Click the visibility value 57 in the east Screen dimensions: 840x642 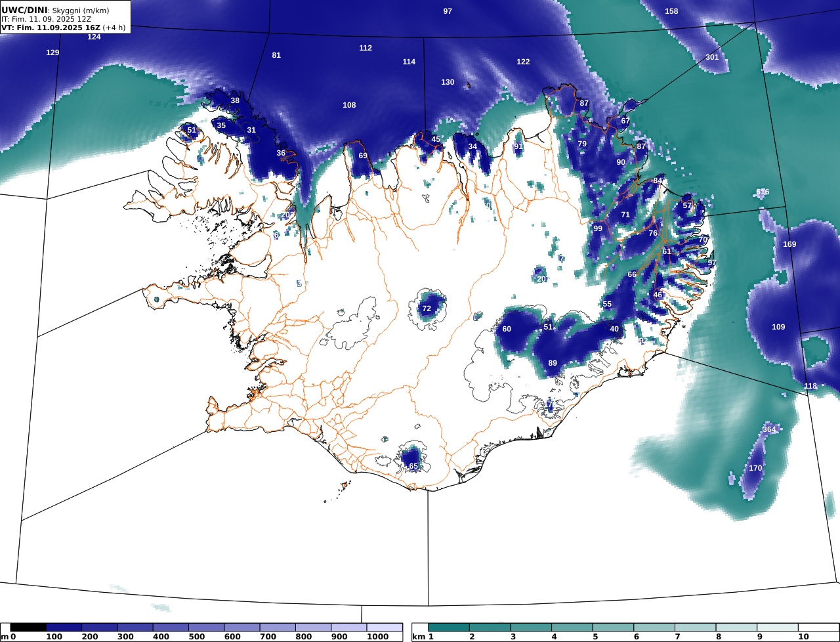pyautogui.click(x=687, y=205)
